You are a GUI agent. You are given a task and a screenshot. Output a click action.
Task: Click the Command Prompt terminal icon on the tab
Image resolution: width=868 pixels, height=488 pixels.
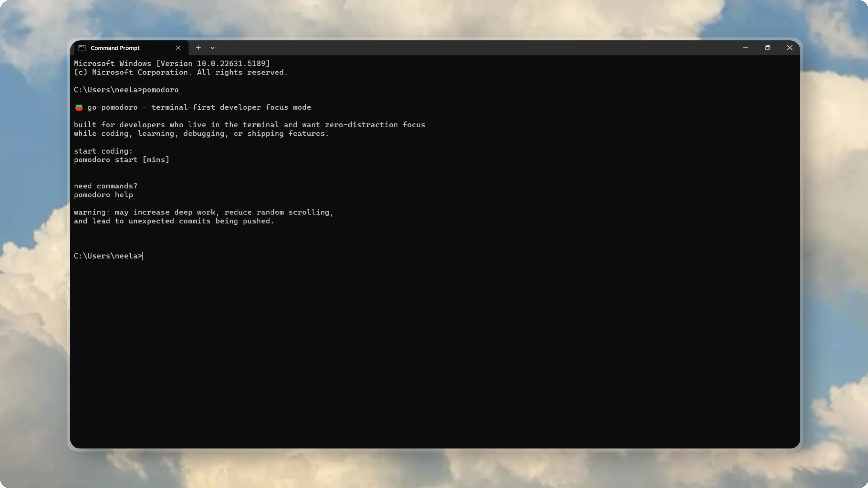(82, 48)
